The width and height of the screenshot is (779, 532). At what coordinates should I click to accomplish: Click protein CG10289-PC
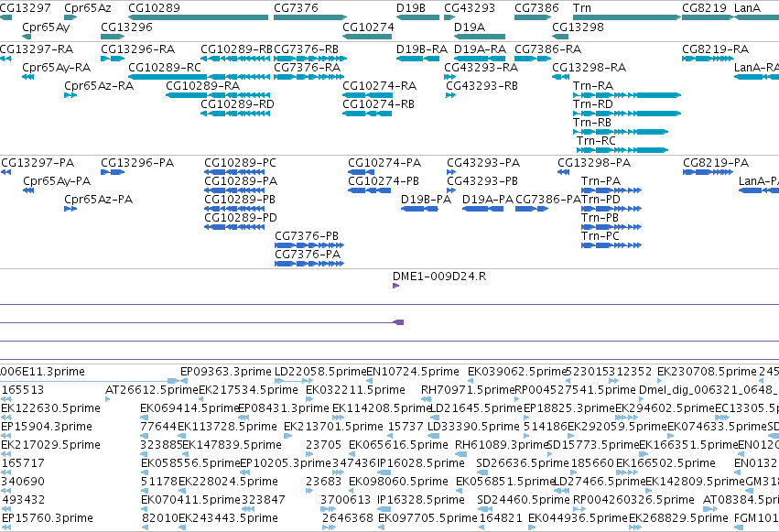click(x=234, y=172)
